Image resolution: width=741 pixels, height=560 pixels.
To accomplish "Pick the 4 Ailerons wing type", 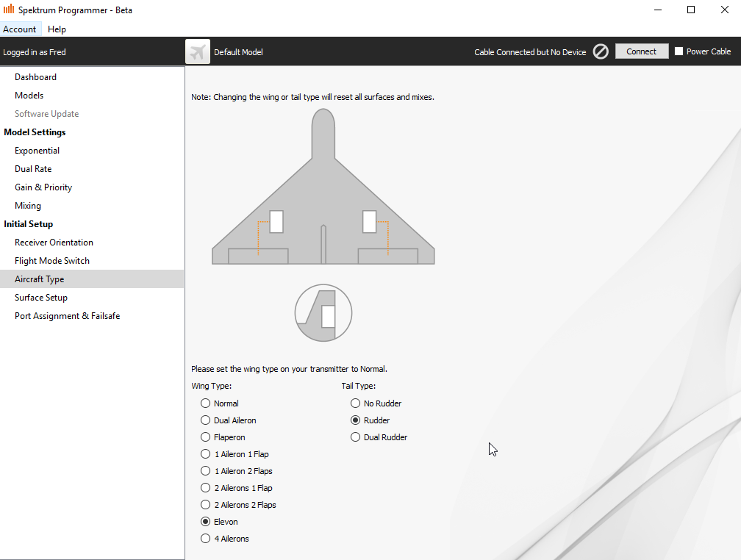I will pos(206,539).
